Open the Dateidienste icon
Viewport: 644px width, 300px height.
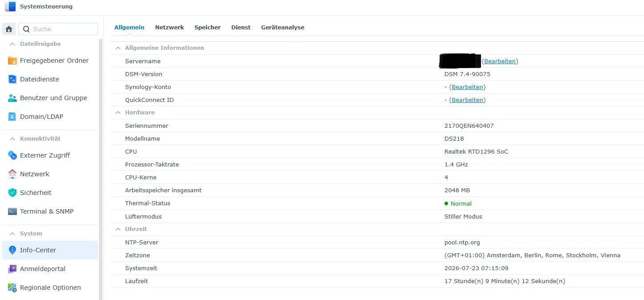coord(12,79)
